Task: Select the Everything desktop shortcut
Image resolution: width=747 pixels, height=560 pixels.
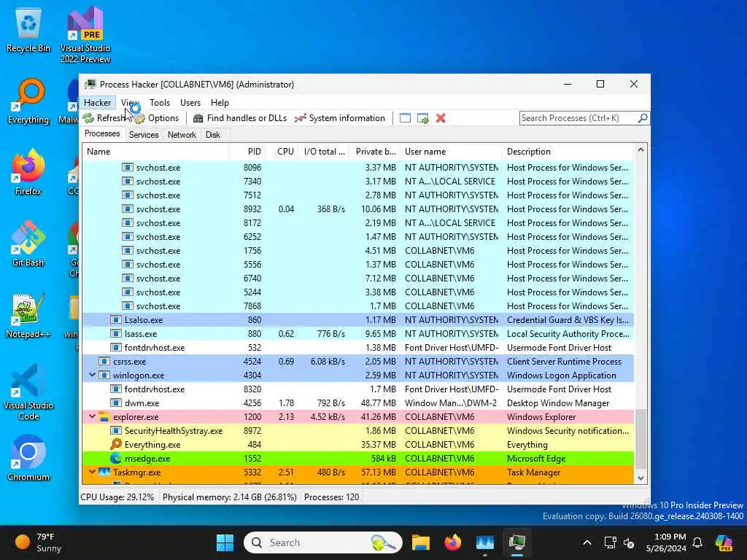Action: click(28, 101)
